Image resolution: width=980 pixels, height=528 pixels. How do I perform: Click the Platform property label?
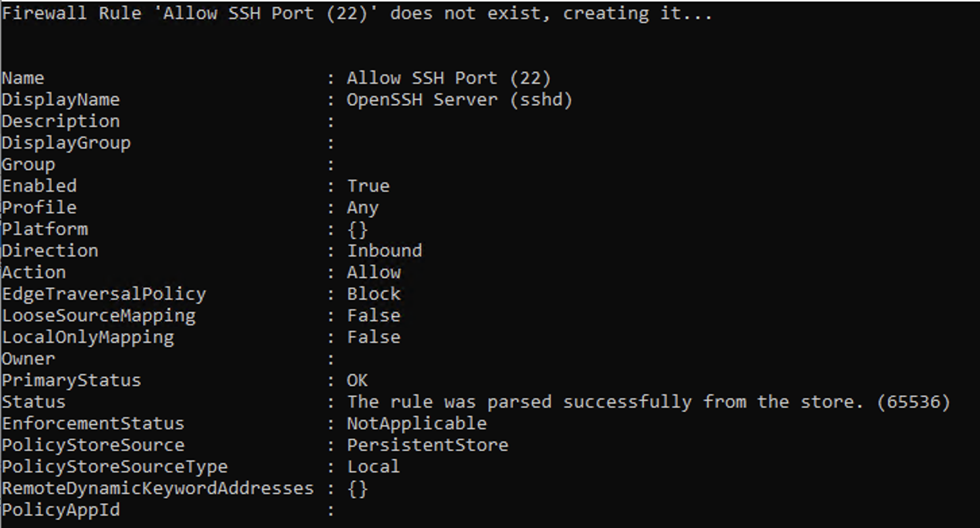[45, 229]
